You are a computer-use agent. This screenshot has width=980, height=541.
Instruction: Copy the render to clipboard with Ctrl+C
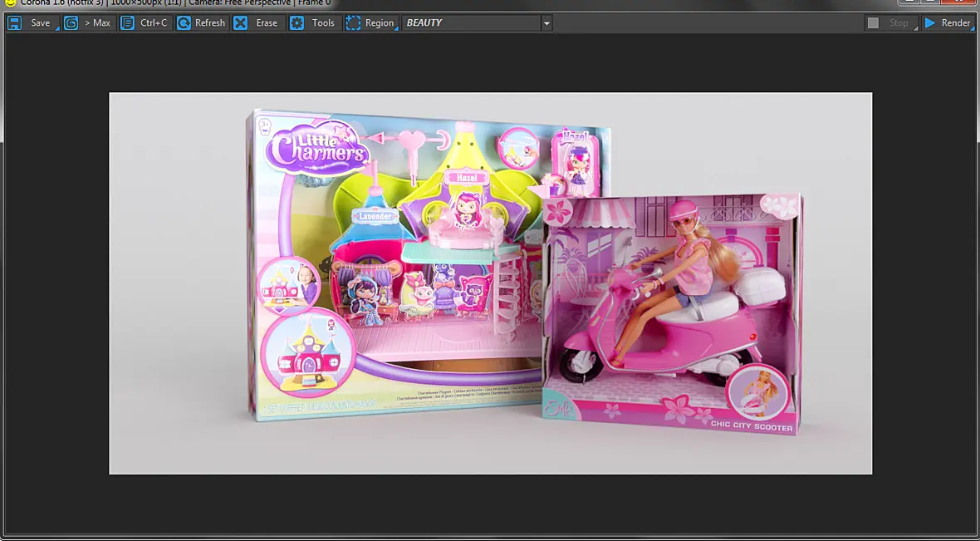tap(145, 23)
